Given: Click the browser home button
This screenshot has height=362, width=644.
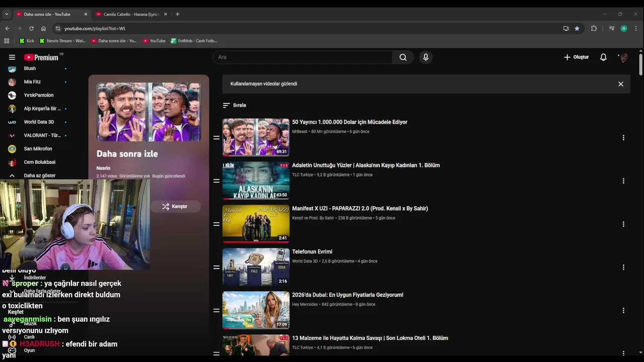Looking at the screenshot, I should tap(43, 29).
